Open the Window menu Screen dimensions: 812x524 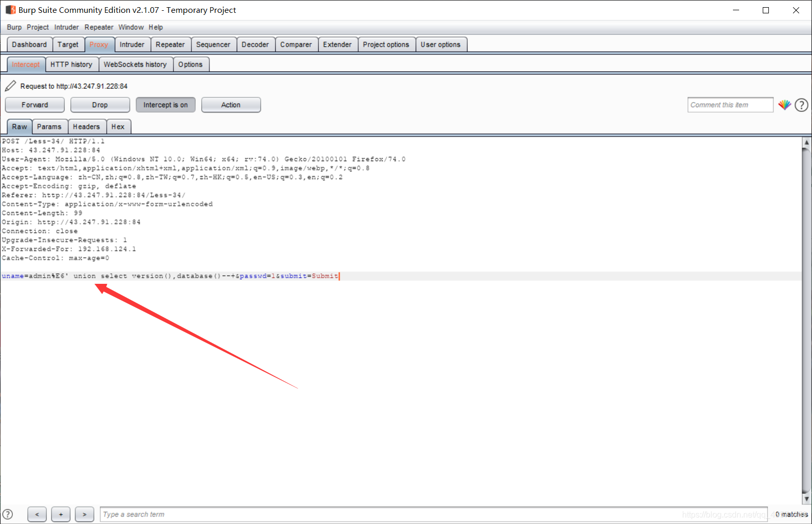[x=131, y=27]
